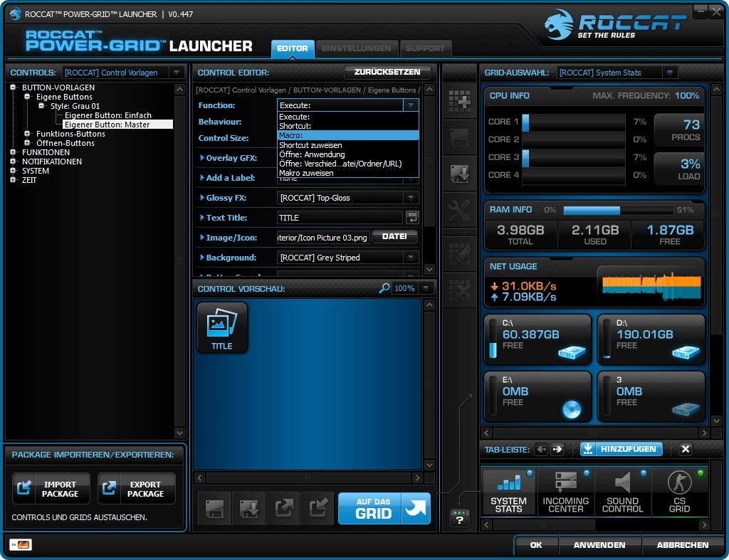Click the export arrow icon left of the import icon
The width and height of the screenshot is (729, 560).
pyautogui.click(x=283, y=509)
